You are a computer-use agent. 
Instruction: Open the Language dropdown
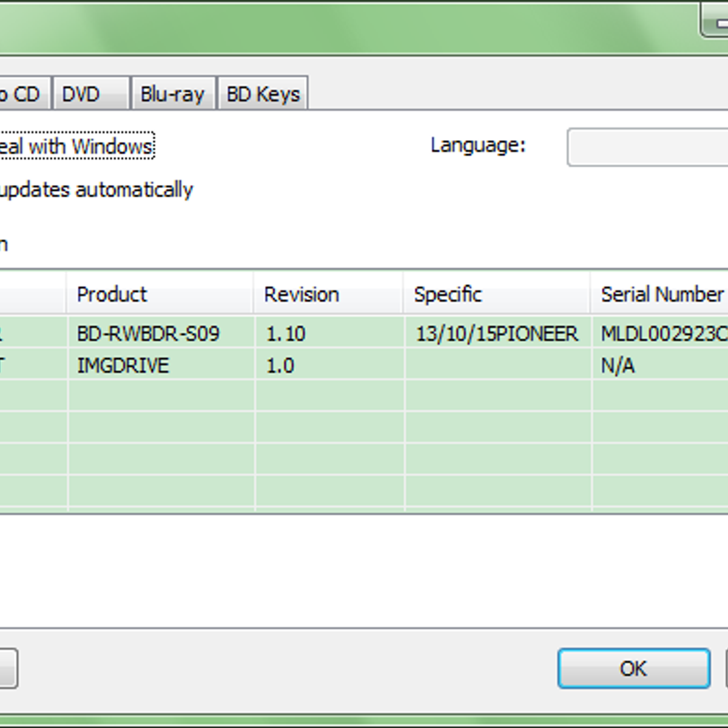click(647, 147)
